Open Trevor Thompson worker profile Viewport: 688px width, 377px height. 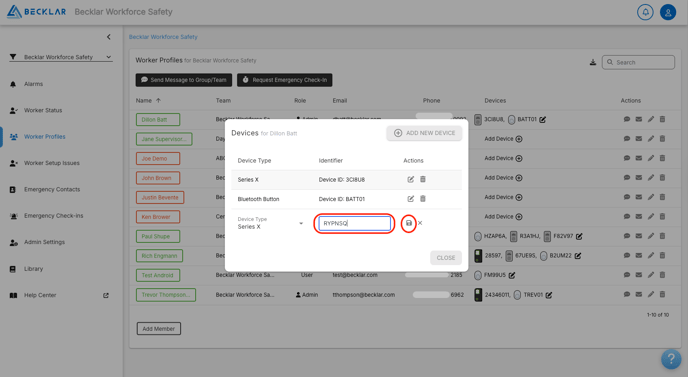pos(166,294)
